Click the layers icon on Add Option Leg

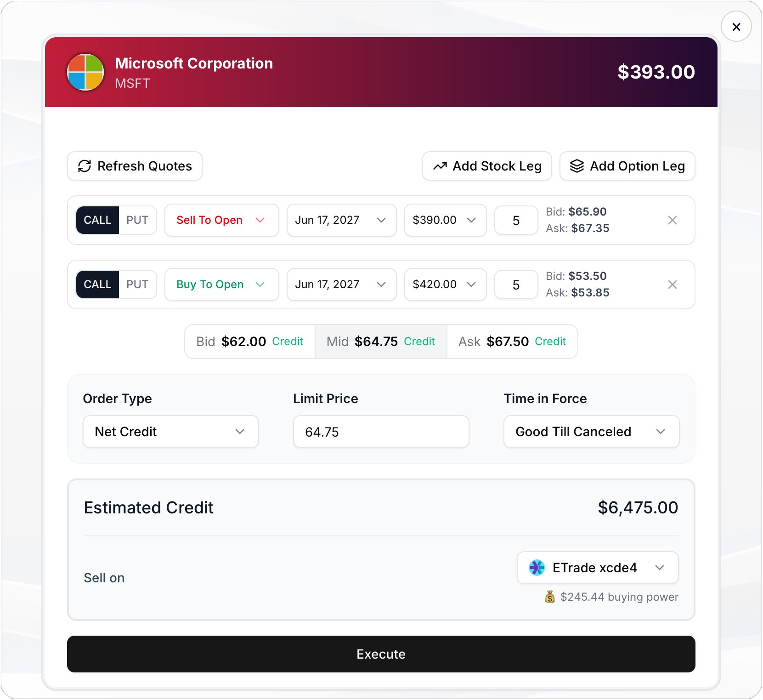pos(577,166)
